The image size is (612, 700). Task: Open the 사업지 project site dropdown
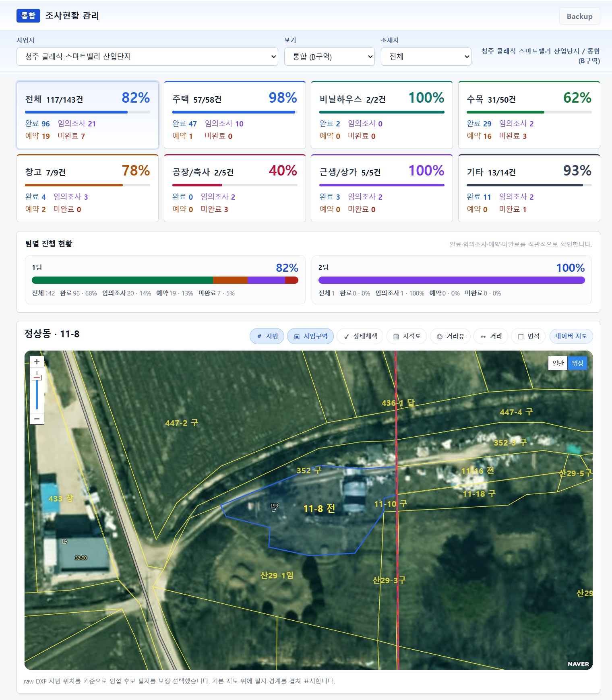coord(147,57)
